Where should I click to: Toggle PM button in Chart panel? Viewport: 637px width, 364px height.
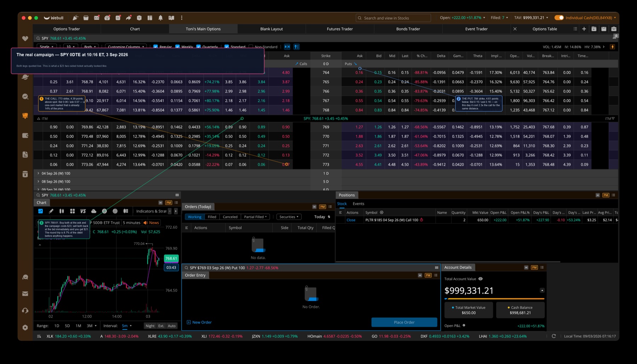pyautogui.click(x=168, y=203)
